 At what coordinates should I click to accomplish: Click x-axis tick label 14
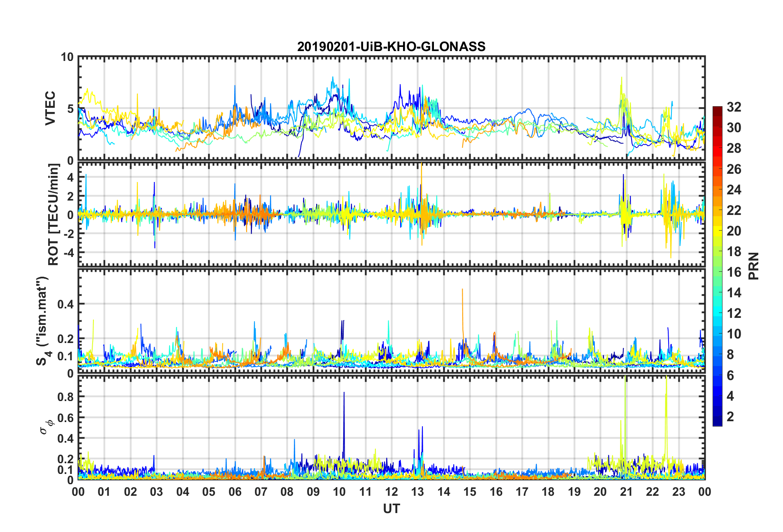[444, 492]
